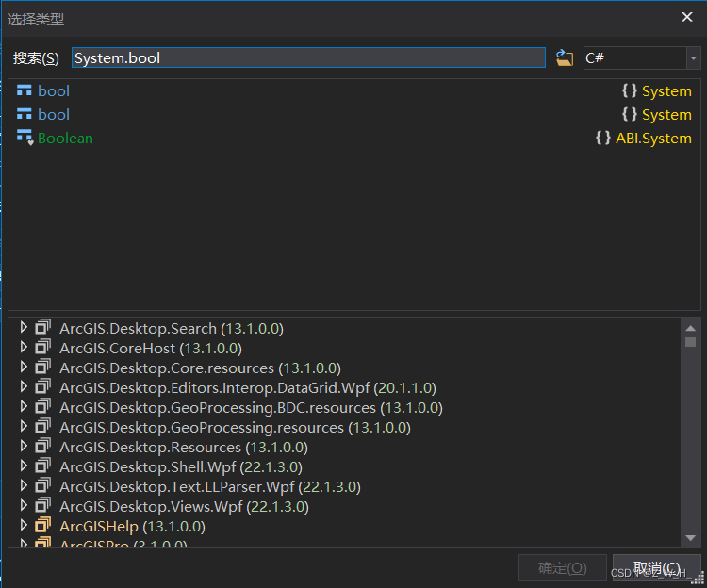The width and height of the screenshot is (707, 588).
Task: Close the 选择类型 dialog
Action: pyautogui.click(x=686, y=17)
